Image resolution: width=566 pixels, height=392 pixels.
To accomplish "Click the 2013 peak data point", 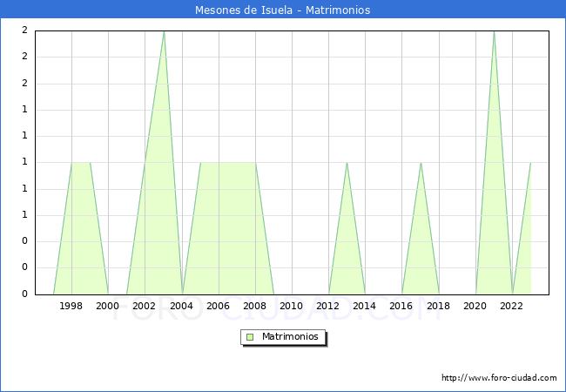I will pyautogui.click(x=347, y=163).
